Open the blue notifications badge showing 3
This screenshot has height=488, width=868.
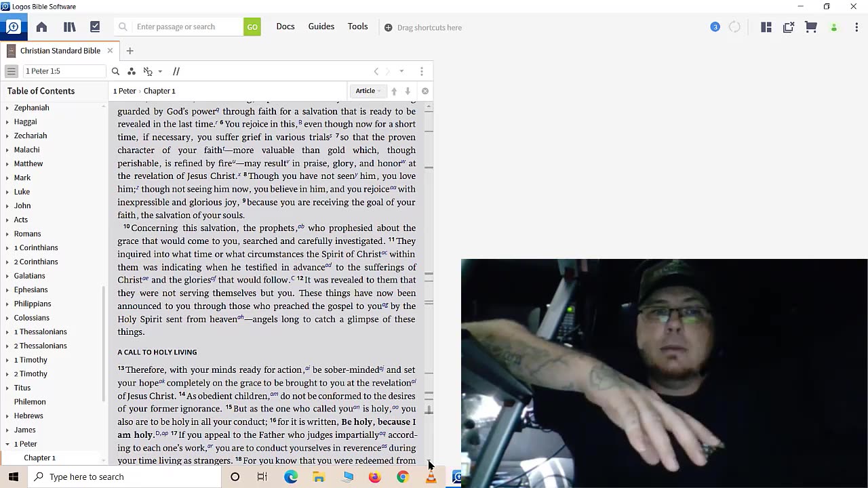click(715, 27)
